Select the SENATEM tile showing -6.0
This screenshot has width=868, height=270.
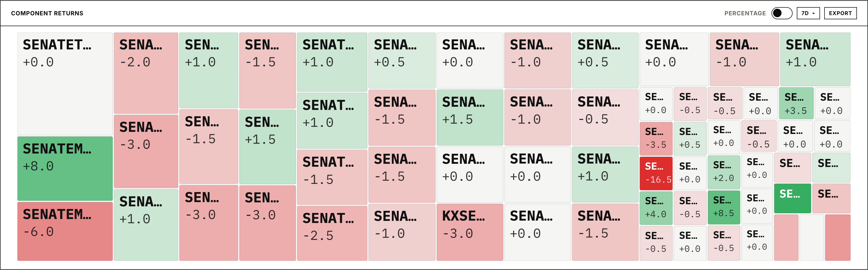pos(65,231)
